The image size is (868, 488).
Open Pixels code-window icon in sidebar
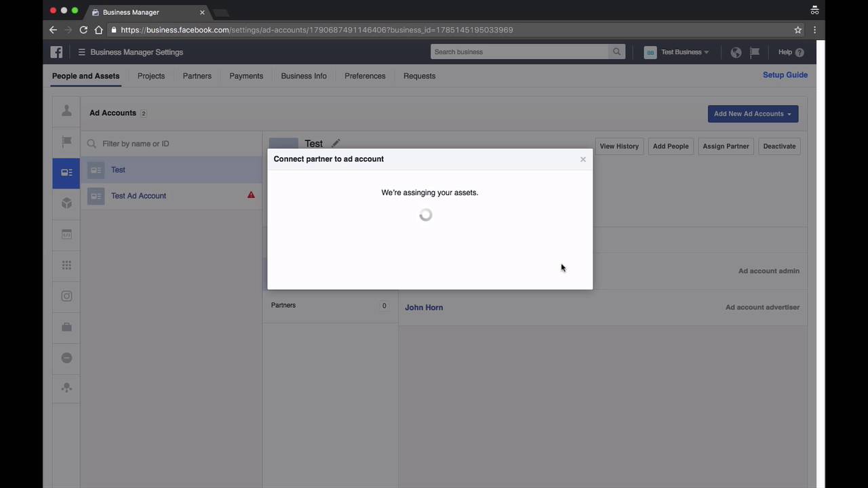[x=66, y=235]
